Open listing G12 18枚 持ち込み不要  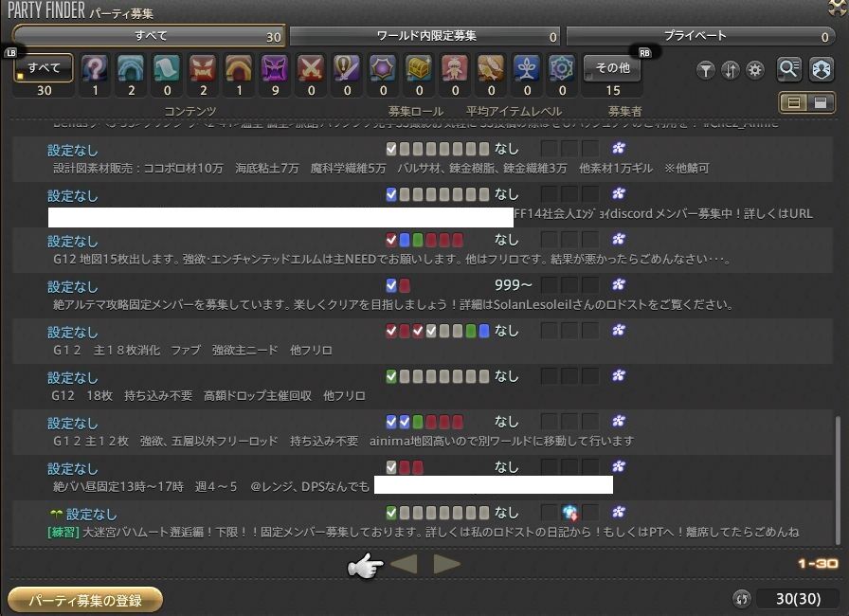click(x=423, y=386)
